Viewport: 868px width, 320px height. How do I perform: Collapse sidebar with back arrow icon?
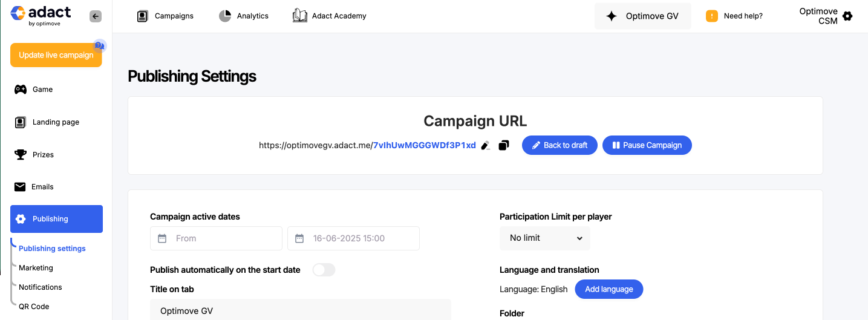(x=96, y=16)
